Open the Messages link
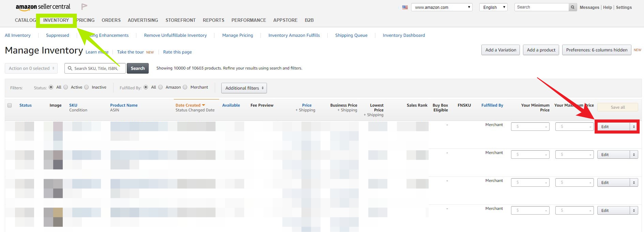Image resolution: width=644 pixels, height=232 pixels. coord(589,7)
